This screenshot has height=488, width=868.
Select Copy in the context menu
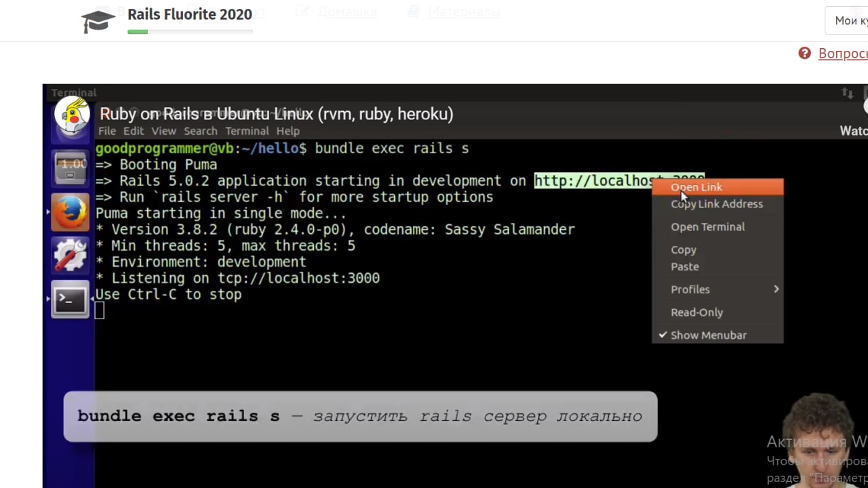[717, 249]
